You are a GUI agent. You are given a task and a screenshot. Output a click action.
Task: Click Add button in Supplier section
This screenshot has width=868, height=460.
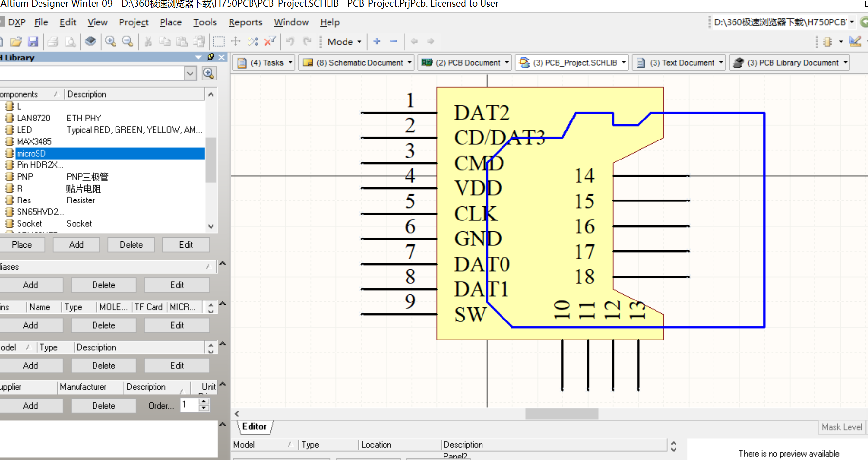point(30,406)
